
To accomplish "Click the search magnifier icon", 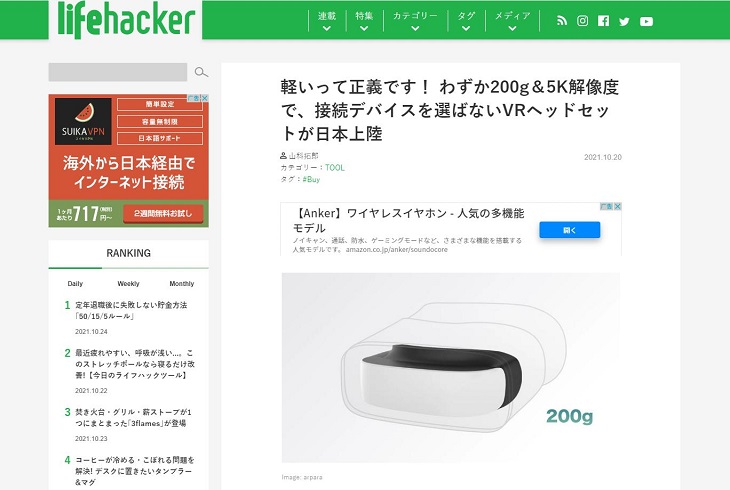I will tap(201, 72).
